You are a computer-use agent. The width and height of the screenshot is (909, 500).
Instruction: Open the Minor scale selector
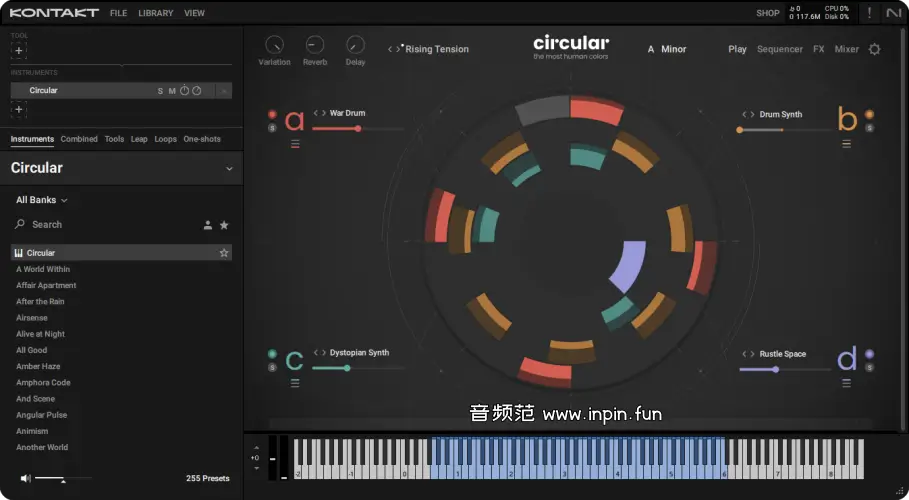(x=673, y=49)
